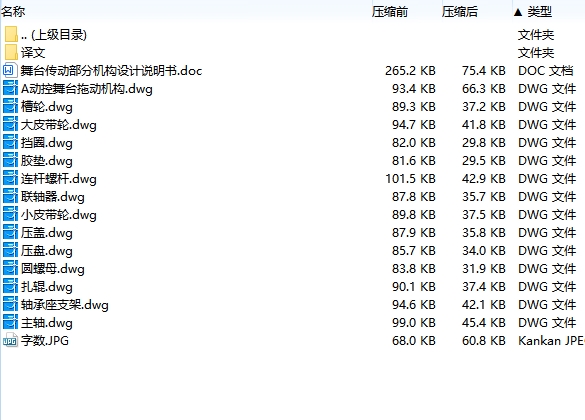Click the 265.2 KB original size value
This screenshot has width=585, height=420.
pyautogui.click(x=410, y=70)
